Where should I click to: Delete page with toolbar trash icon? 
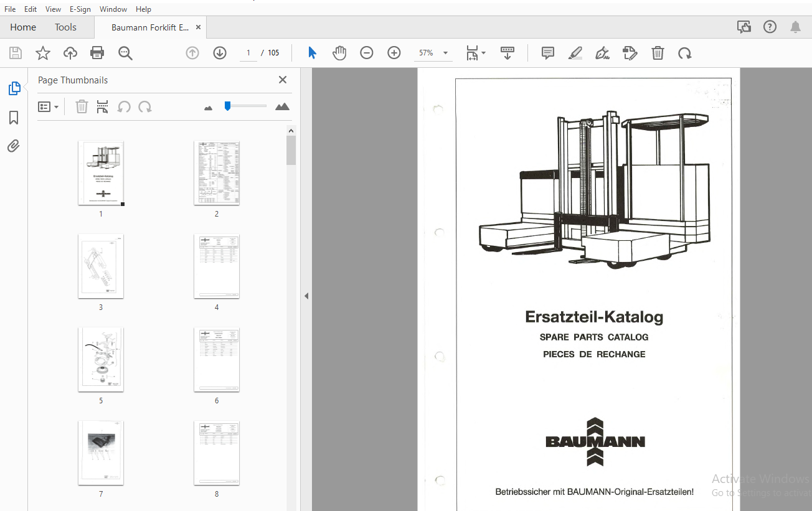(x=658, y=53)
